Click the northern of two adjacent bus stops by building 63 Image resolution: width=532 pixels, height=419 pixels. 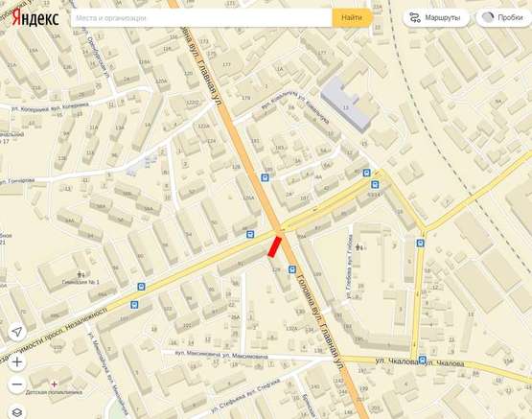tap(366, 173)
